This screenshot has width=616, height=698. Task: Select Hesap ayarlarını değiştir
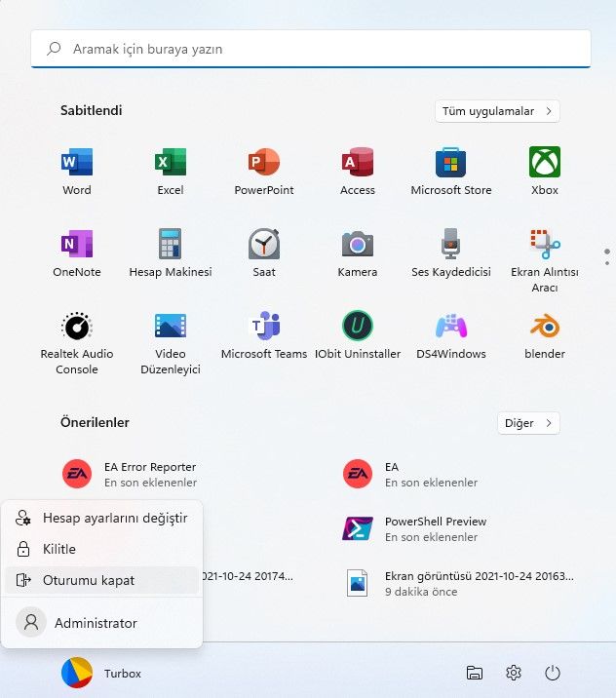tap(101, 519)
